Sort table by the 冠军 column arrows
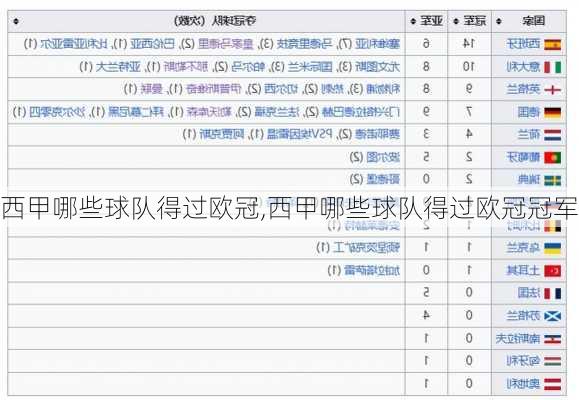Image resolution: width=579 pixels, height=400 pixels. tap(456, 21)
